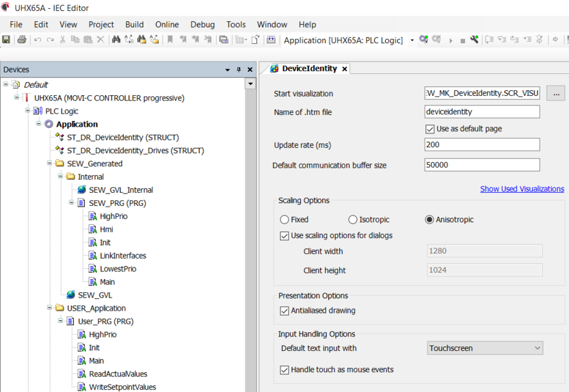Open the Default text input dropdown
Screen dimensions: 569x392
coord(485,348)
